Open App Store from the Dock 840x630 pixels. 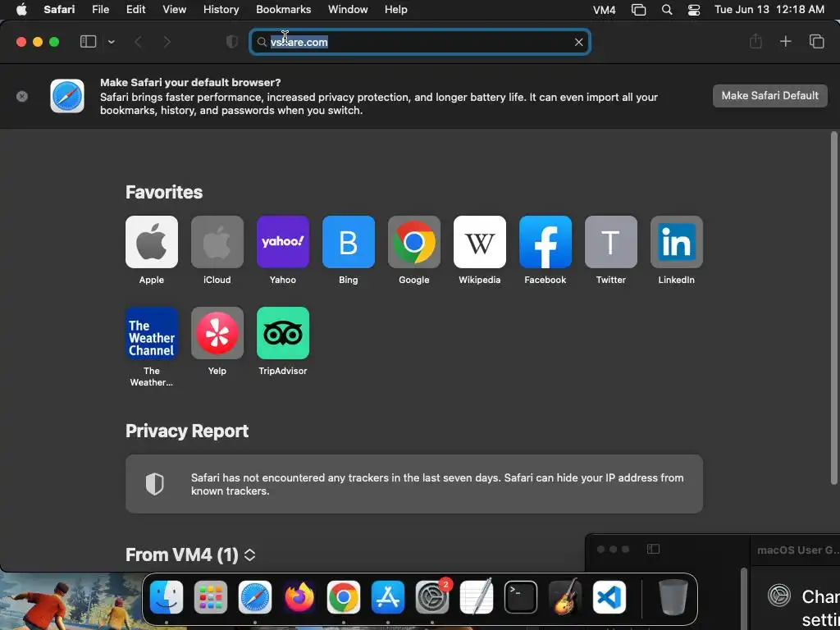(x=388, y=597)
